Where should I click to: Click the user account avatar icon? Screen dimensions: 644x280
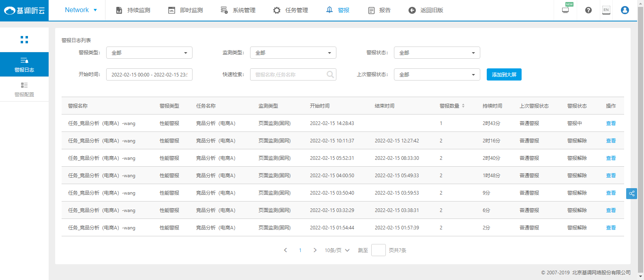pos(625,10)
